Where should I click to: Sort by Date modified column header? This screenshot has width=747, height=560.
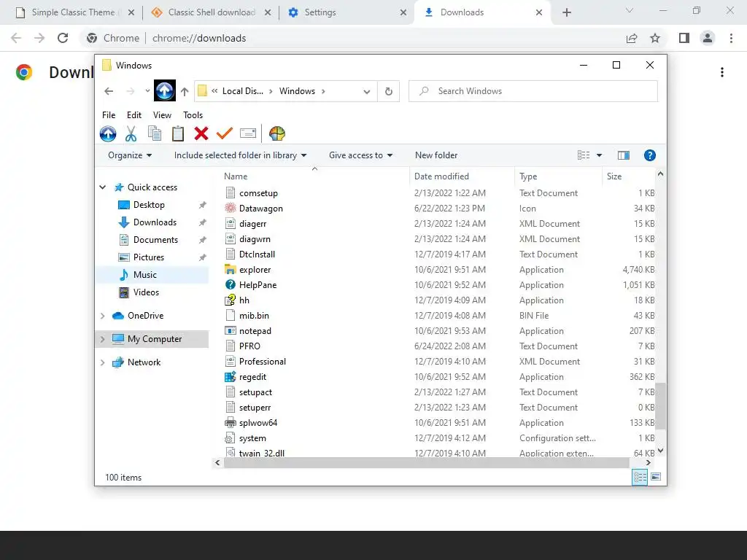(x=462, y=176)
